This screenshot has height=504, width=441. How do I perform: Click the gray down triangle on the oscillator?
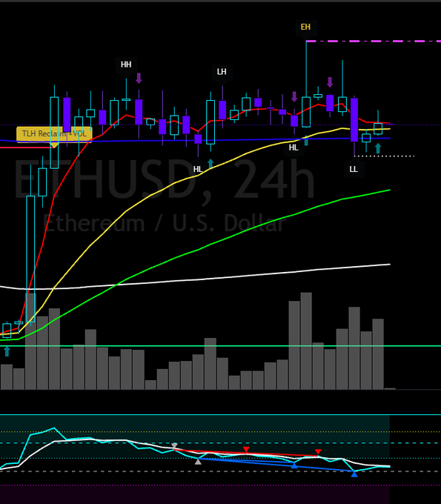pyautogui.click(x=174, y=445)
